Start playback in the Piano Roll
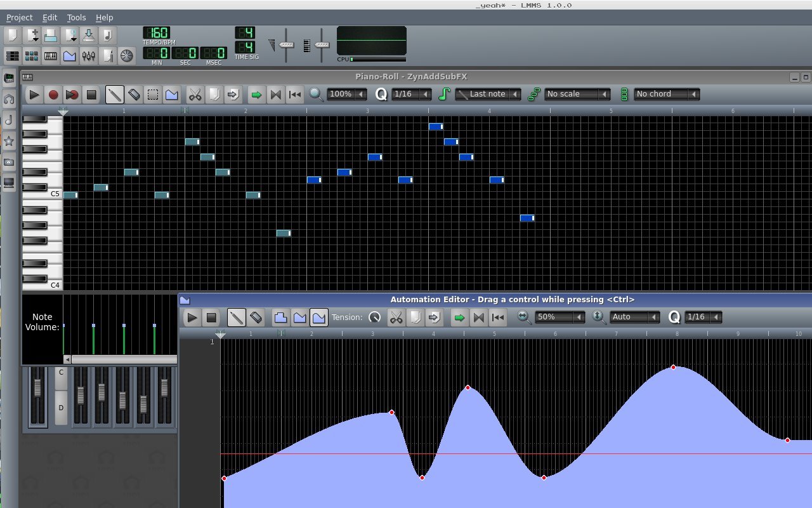 click(x=34, y=94)
